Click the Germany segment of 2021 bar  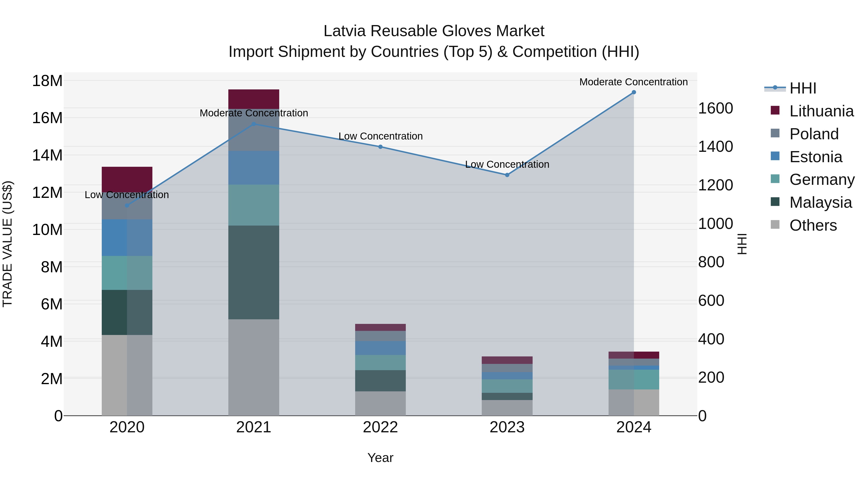tap(254, 205)
